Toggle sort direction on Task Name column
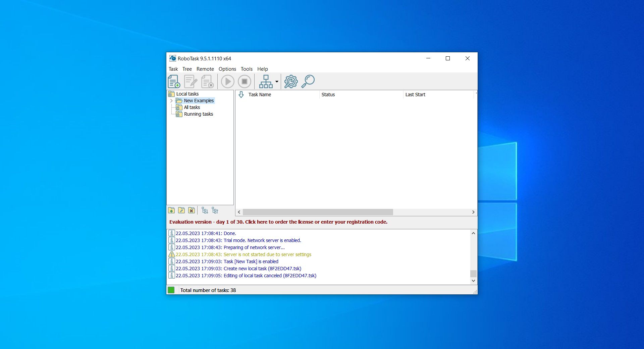 pyautogui.click(x=241, y=95)
